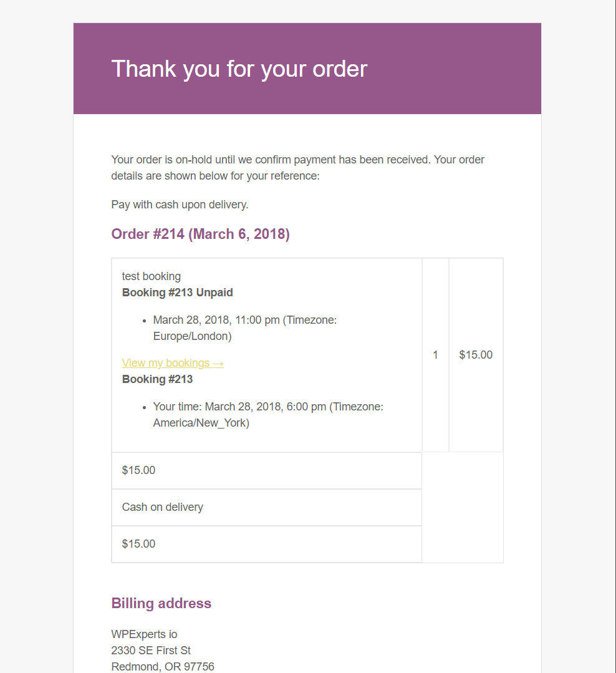Screen dimensions: 616x673
Task: Click the $15.00 price in item row
Action: (x=476, y=355)
